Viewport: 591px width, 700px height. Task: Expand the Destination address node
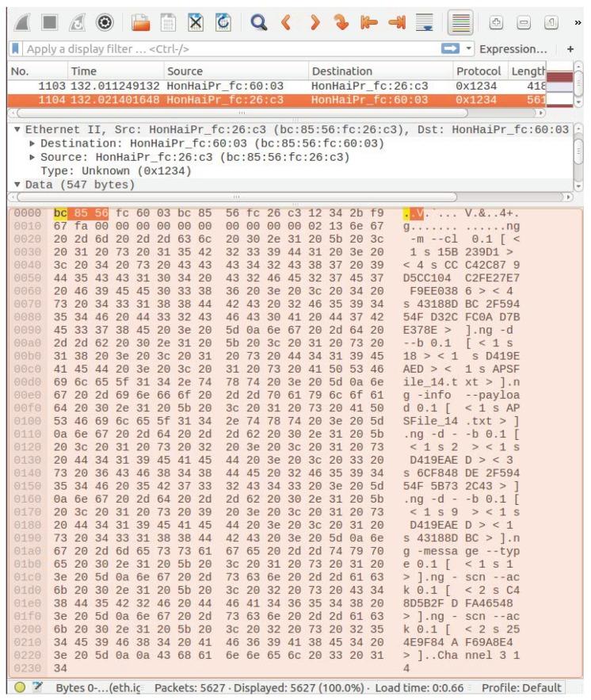point(32,143)
